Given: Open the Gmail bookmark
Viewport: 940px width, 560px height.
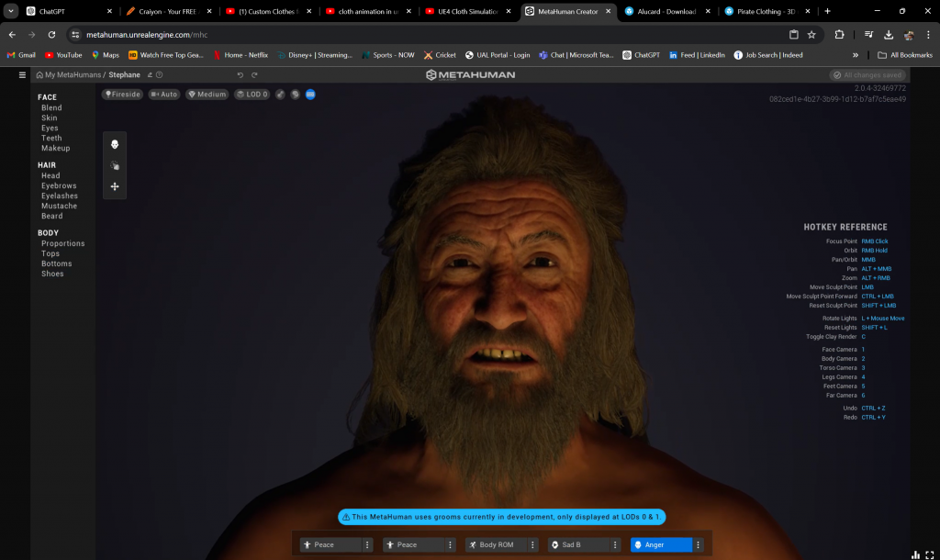Looking at the screenshot, I should 21,55.
